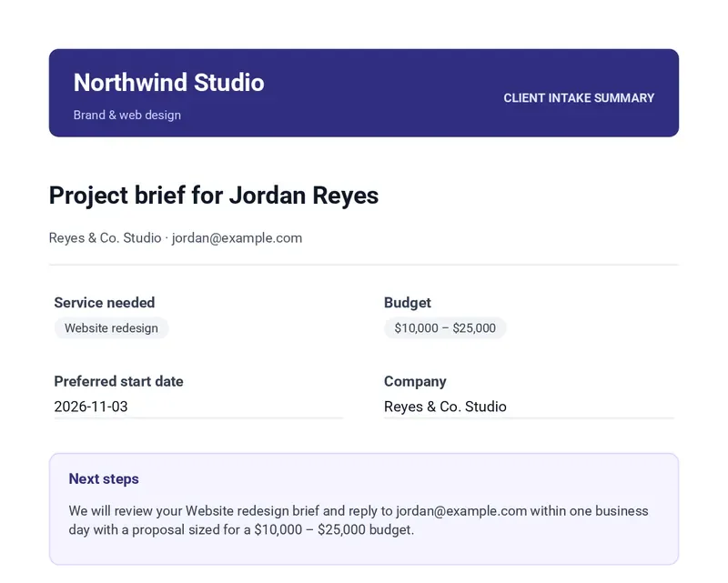Click the Budget label
728x583 pixels.
[407, 303]
